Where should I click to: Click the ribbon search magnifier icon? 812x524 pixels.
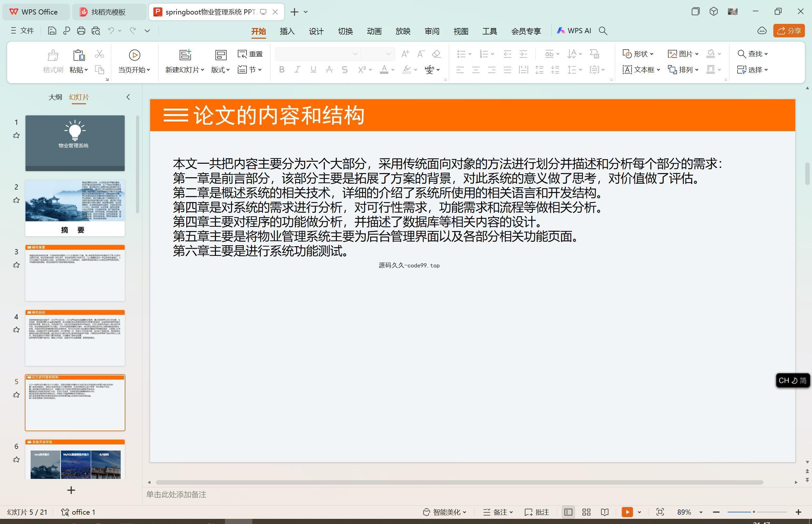point(603,31)
